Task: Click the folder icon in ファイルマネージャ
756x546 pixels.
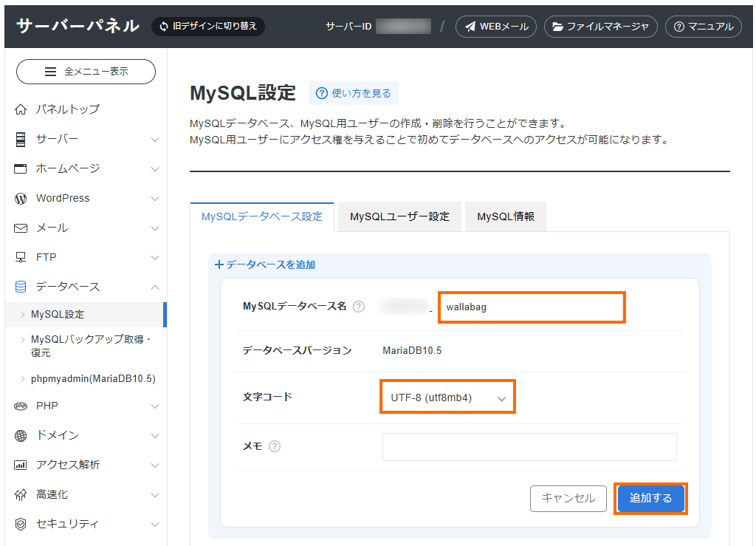Action: tap(558, 27)
